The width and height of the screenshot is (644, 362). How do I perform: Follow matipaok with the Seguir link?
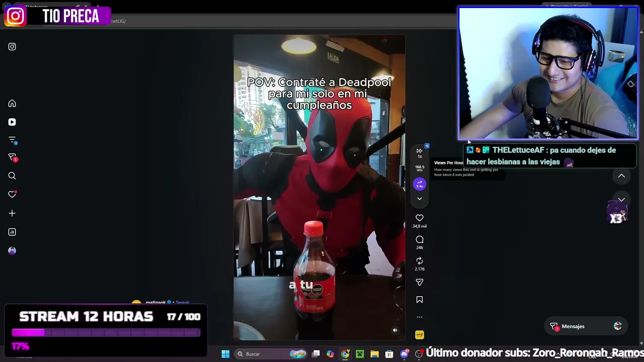tap(183, 303)
